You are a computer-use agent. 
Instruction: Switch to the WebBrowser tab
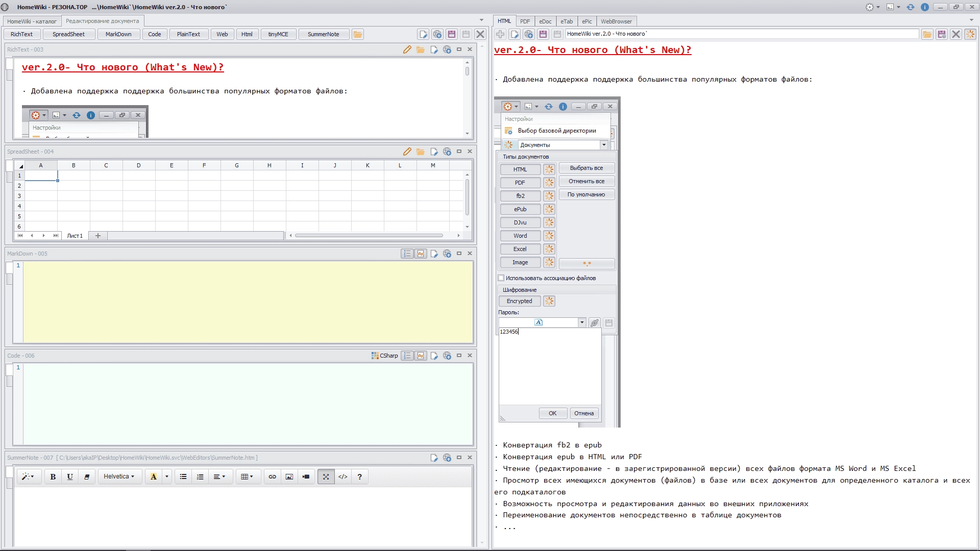tap(616, 21)
